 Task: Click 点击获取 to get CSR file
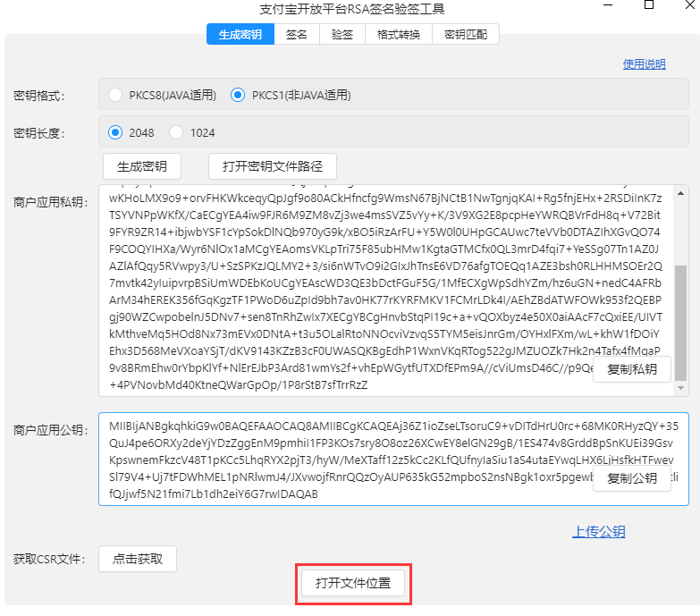tap(138, 559)
